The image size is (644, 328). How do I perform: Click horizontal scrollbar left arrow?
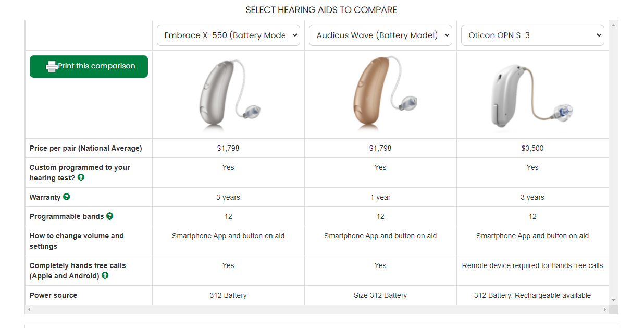pos(29,310)
